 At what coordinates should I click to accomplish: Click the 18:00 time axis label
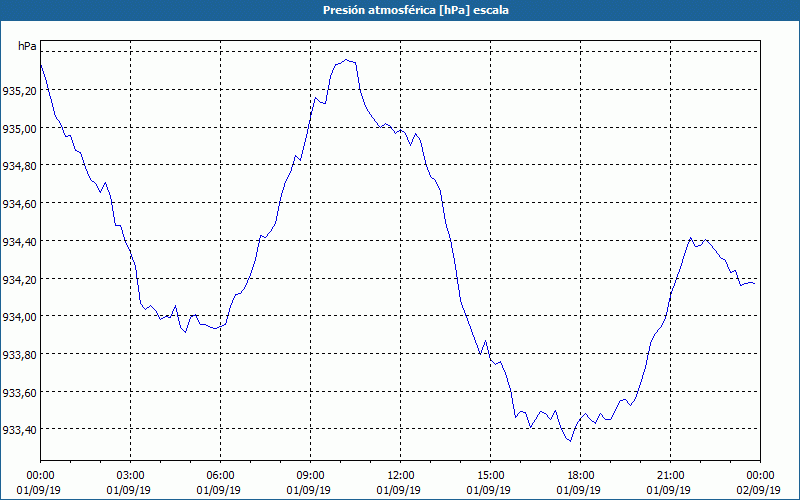point(581,476)
